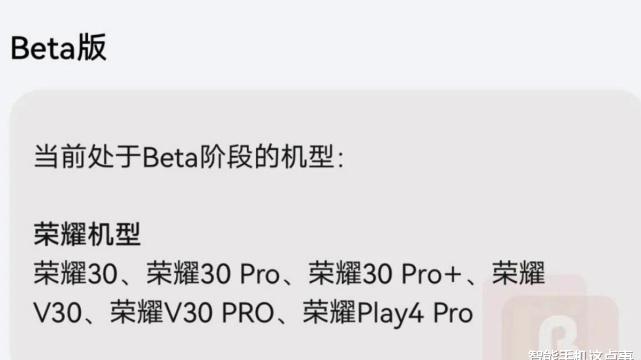Open the 荣耀Play4 Pro entry
The height and width of the screenshot is (360, 641).
[x=388, y=313]
